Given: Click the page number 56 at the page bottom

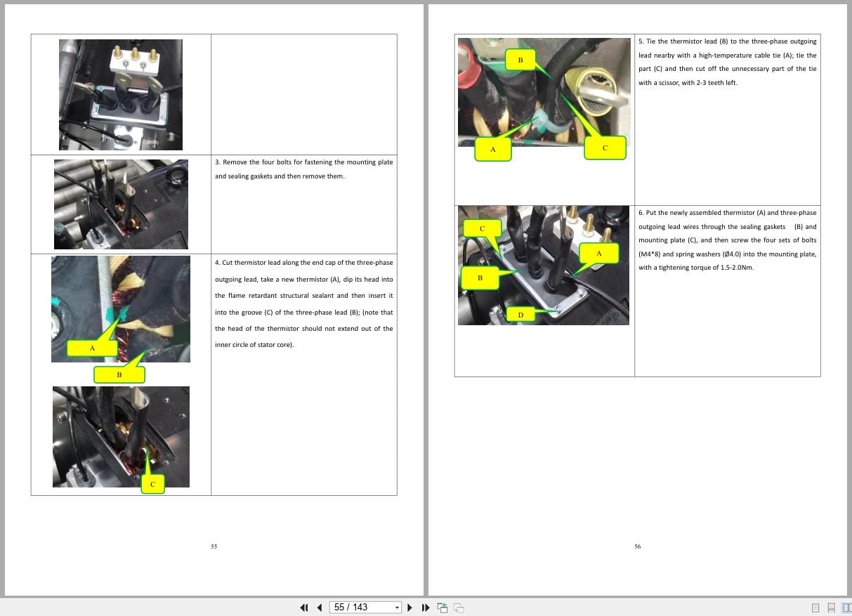Looking at the screenshot, I should (x=638, y=546).
